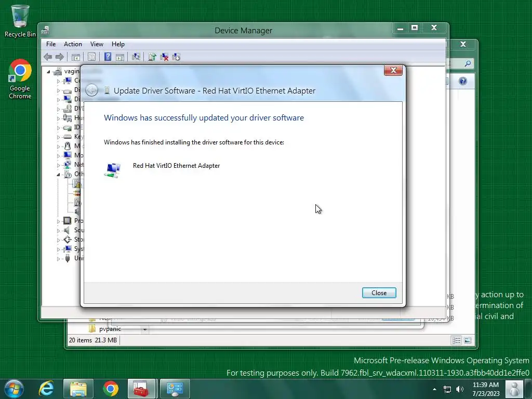Expand the Universal Serial Bus tree node
This screenshot has height=399, width=532.
[x=58, y=259]
